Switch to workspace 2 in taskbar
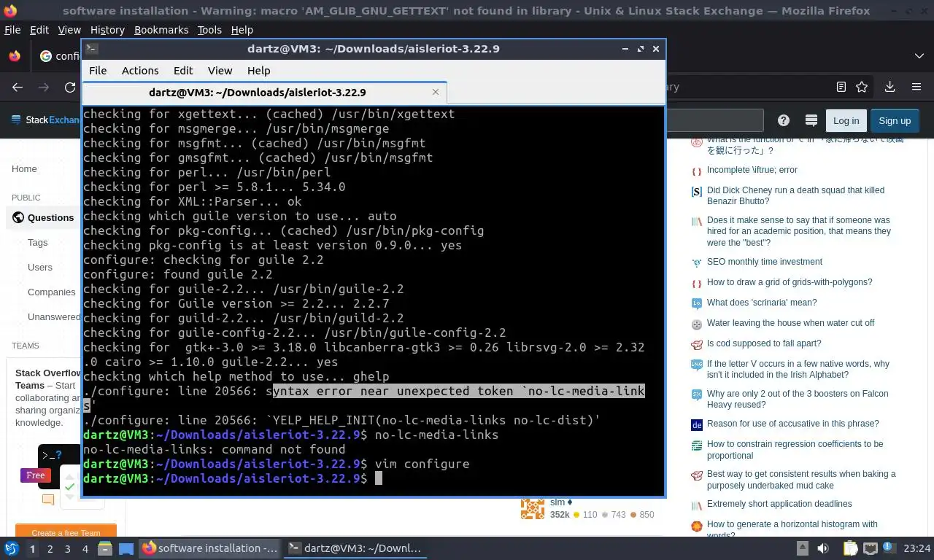This screenshot has height=560, width=934. click(x=50, y=548)
